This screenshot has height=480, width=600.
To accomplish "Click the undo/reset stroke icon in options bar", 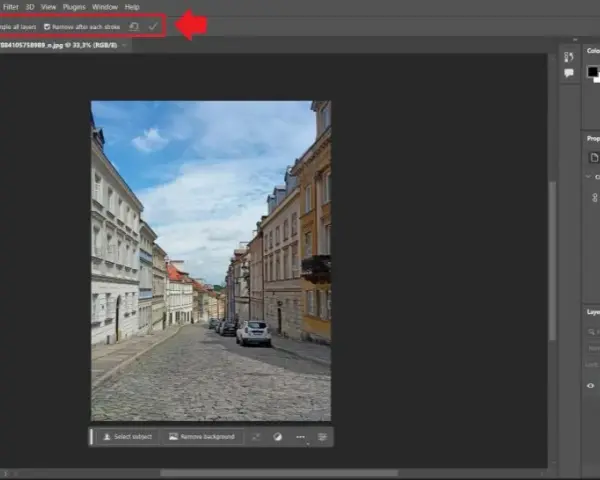I will (134, 26).
